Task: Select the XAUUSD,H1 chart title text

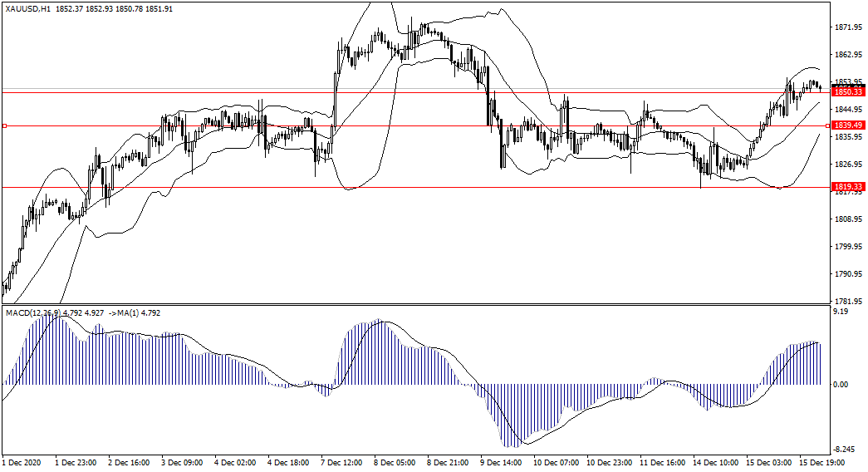Action: (x=27, y=9)
